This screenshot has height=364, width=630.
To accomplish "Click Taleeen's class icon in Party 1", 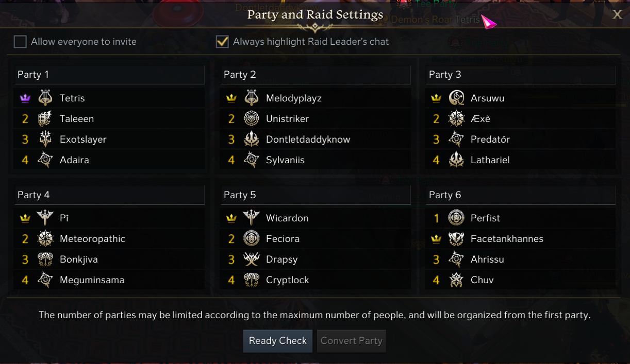I will click(x=45, y=119).
